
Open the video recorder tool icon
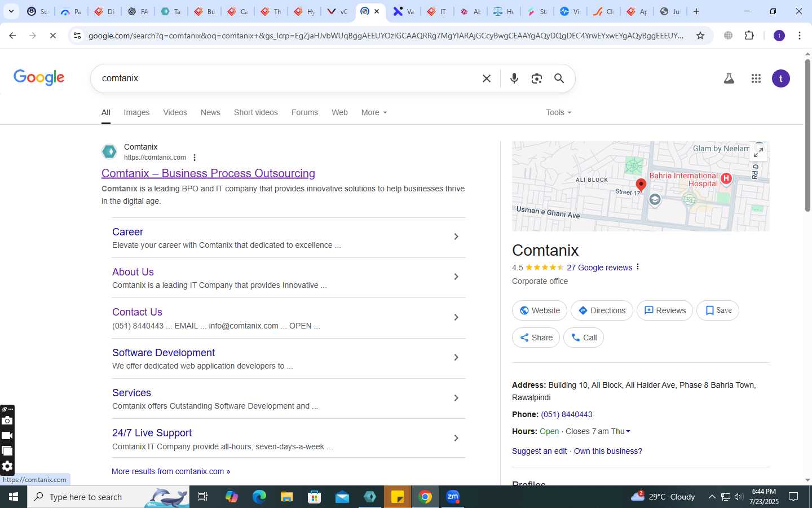click(x=7, y=436)
